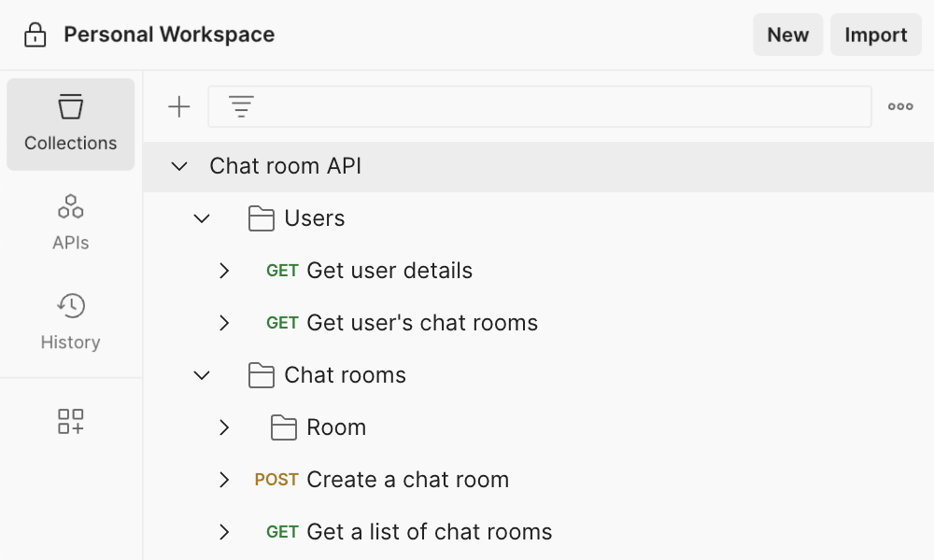This screenshot has height=560, width=934.
Task: Select Get a list of chat rooms request
Action: [x=429, y=532]
